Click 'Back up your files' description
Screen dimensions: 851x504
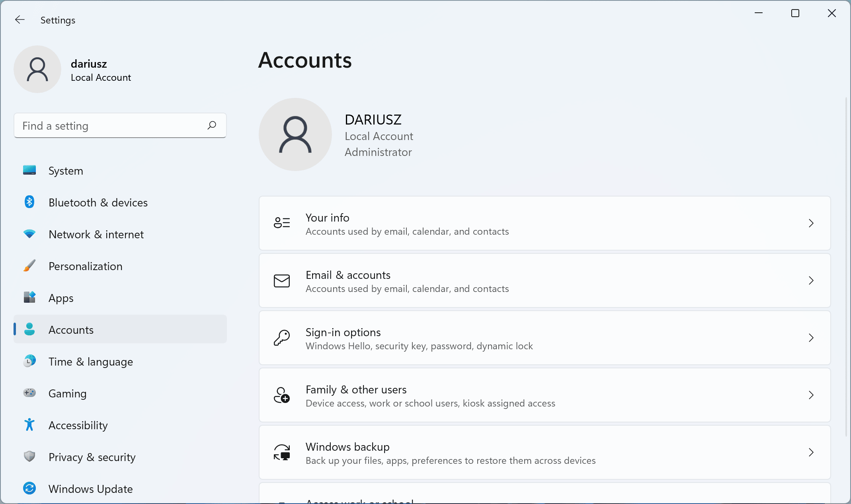451,461
